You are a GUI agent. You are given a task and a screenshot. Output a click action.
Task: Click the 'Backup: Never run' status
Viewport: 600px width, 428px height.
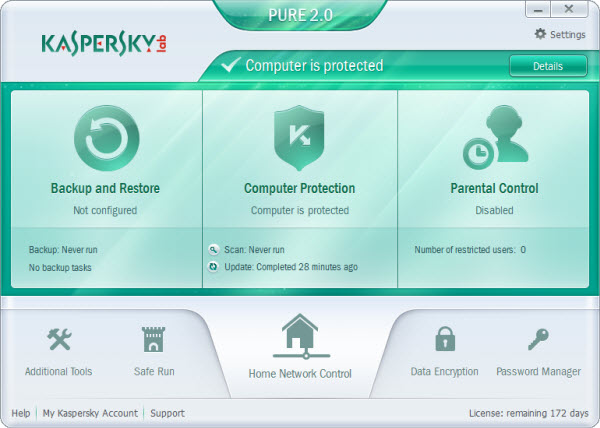63,250
